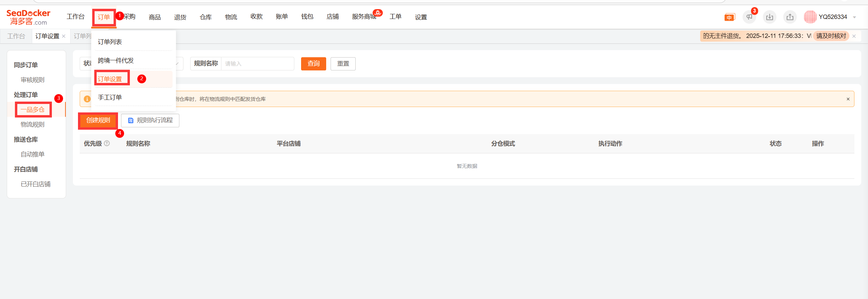Click the 规则名称 input field
This screenshot has width=868, height=299.
coord(257,64)
